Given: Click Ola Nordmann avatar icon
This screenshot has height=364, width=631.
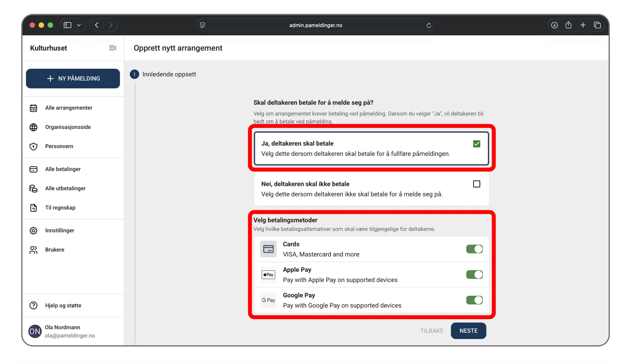Looking at the screenshot, I should tap(35, 331).
